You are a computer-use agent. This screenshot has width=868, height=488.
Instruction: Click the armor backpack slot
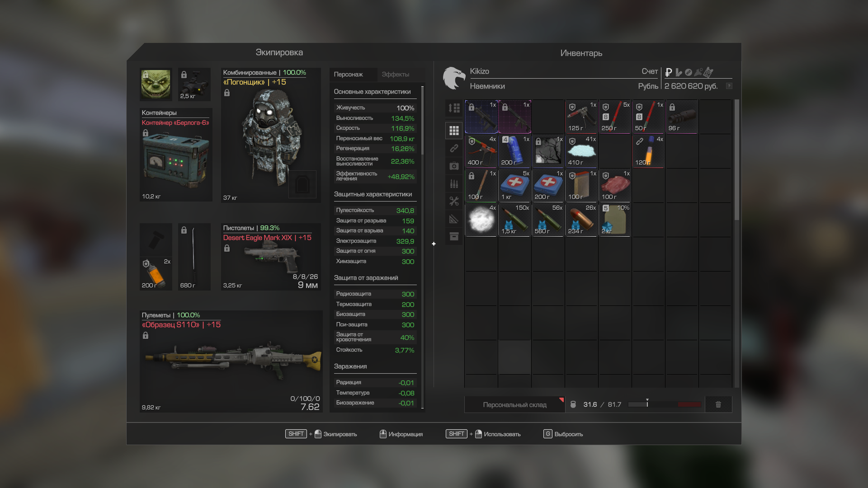302,184
